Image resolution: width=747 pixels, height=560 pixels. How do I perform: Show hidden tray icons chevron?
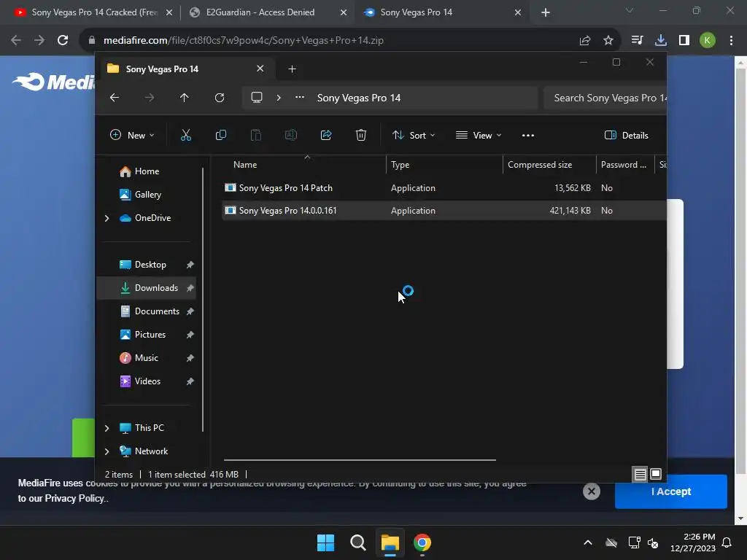tap(588, 542)
